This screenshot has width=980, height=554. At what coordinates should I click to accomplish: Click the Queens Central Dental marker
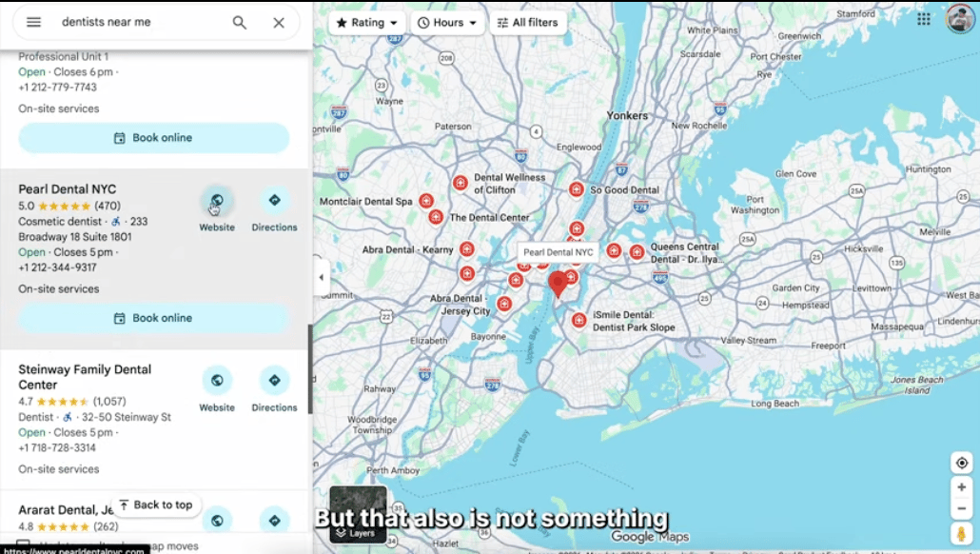[637, 252]
